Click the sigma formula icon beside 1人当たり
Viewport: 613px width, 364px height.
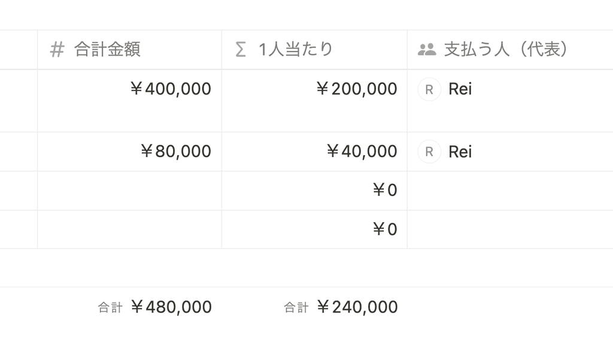[x=241, y=50]
